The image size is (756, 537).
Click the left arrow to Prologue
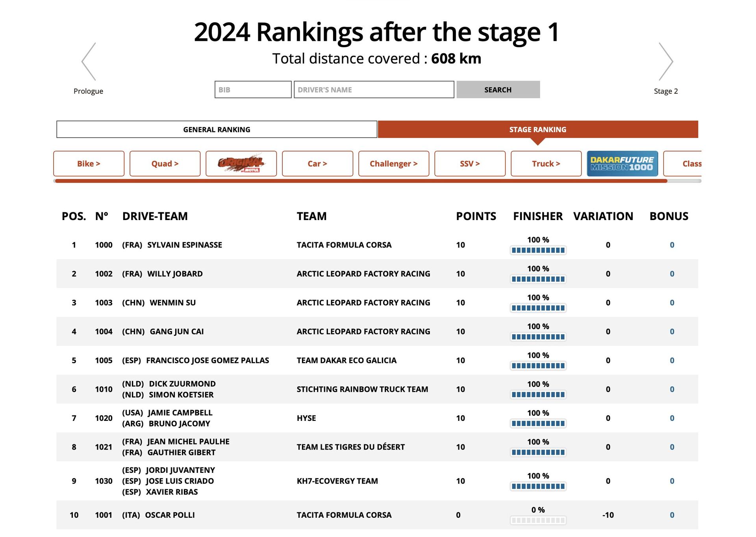[x=89, y=62]
